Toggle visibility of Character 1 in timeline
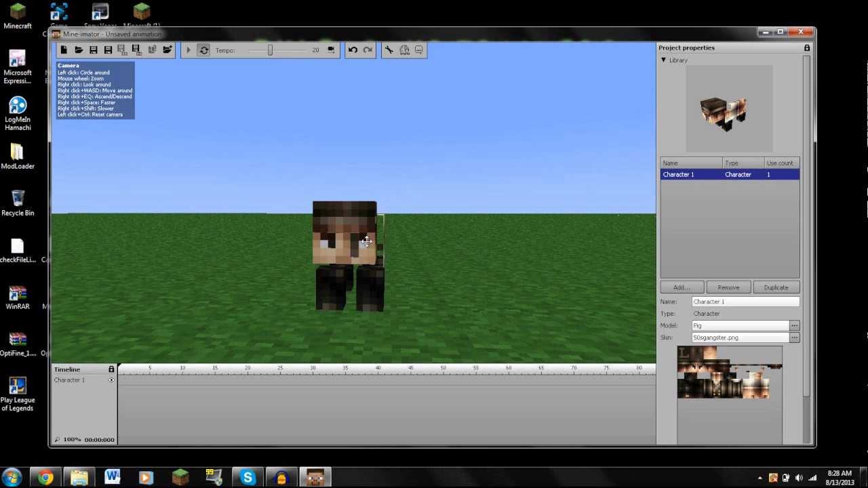This screenshot has height=488, width=868. coord(111,380)
